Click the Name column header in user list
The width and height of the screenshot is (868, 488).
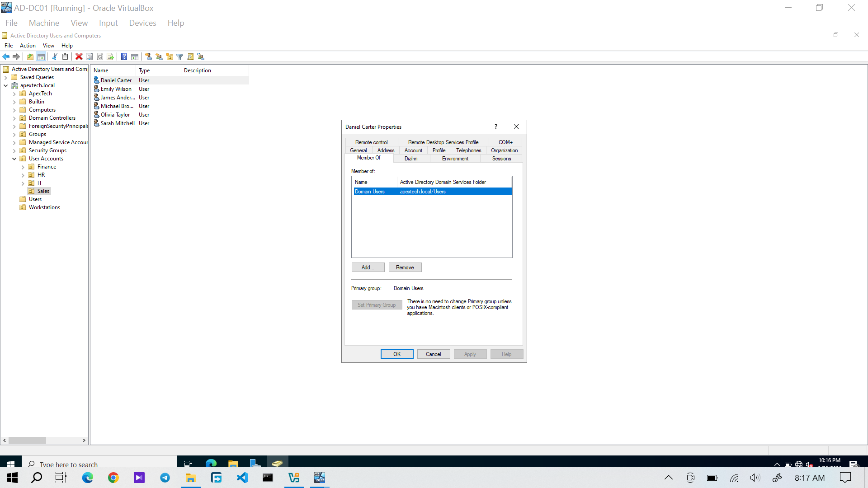(113, 70)
